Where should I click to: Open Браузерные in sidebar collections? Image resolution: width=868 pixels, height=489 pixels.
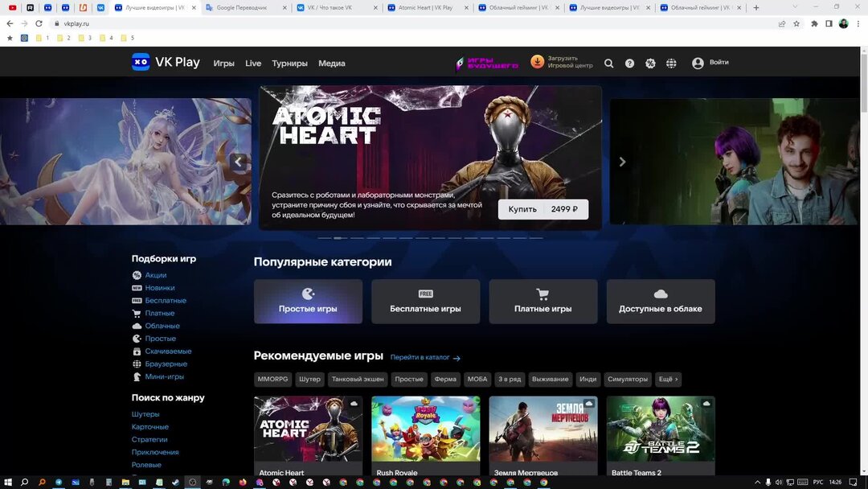(x=166, y=364)
